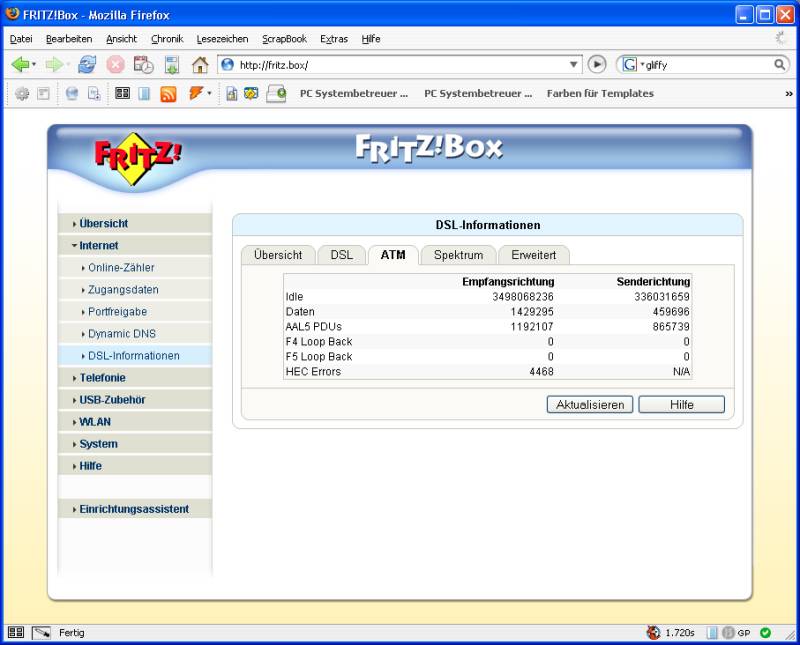Click the downloads icon with green arrow
Image resolution: width=800 pixels, height=645 pixels.
coord(172,65)
